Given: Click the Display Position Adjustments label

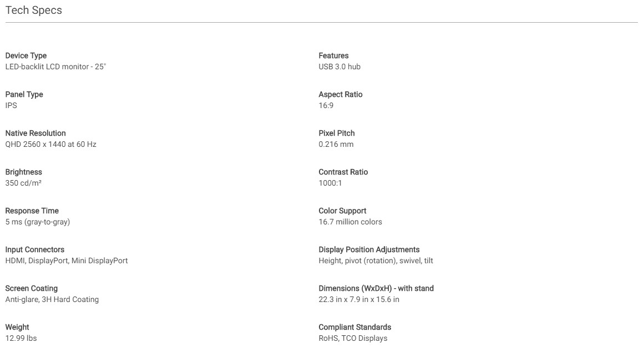Looking at the screenshot, I should click(369, 249).
